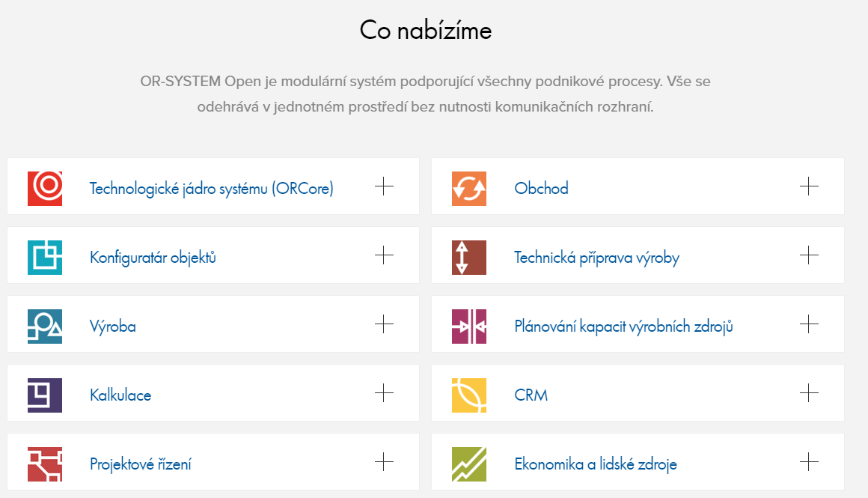Expand Technologické jádro systému plus sign
The image size is (868, 498).
tap(384, 186)
